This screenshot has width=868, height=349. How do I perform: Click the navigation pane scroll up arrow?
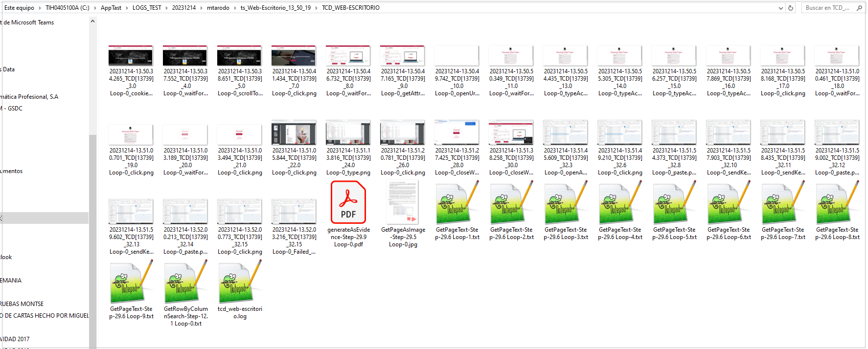(92, 22)
